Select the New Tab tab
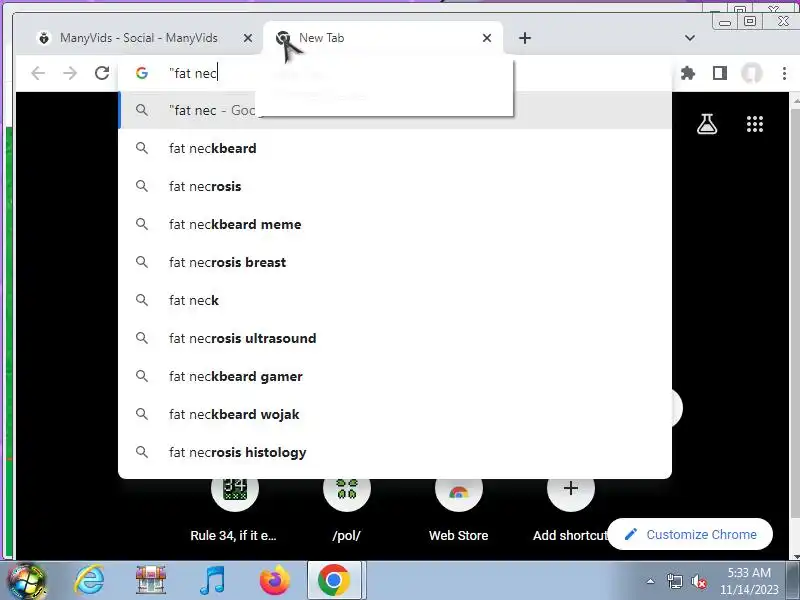This screenshot has width=800, height=600. coord(383,38)
